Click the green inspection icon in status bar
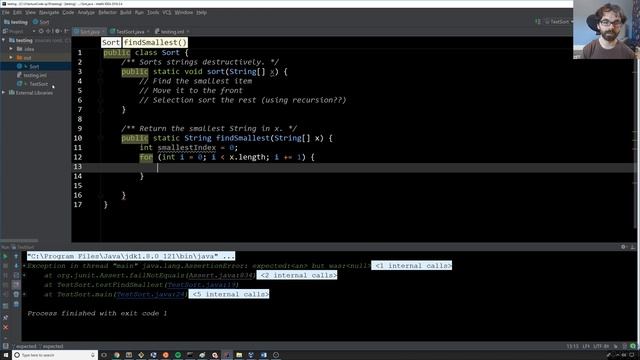The height and width of the screenshot is (360, 640). tap(633, 346)
